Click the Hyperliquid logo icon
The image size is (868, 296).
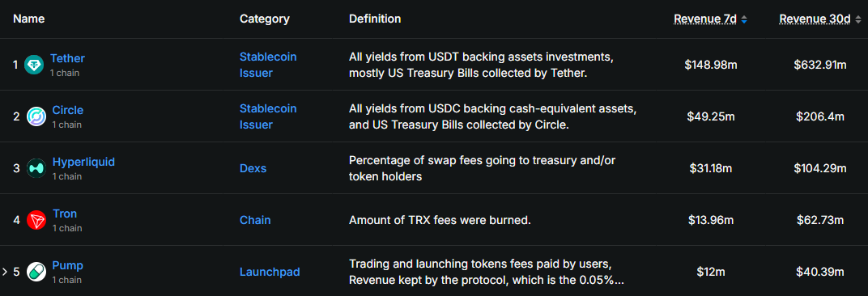click(36, 168)
